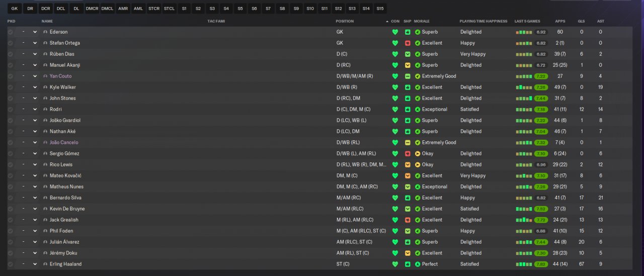Click João Cancelo's yellow match sharpness icon
The width and height of the screenshot is (644, 276).
click(x=408, y=142)
